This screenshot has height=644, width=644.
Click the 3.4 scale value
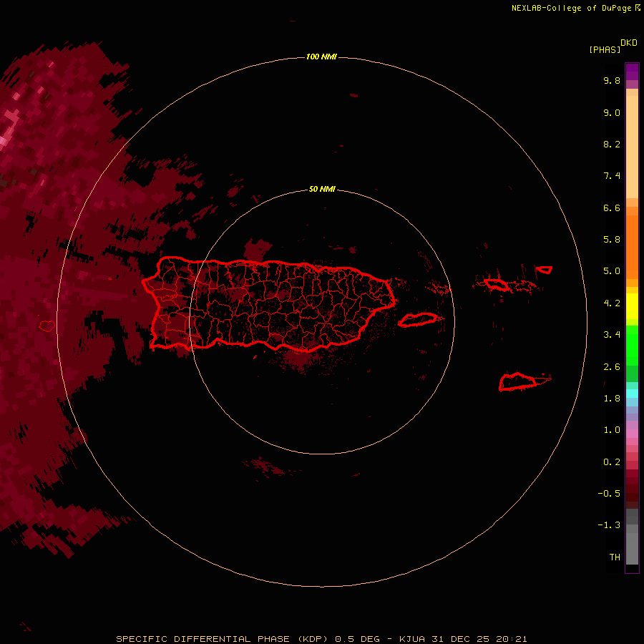612,335
